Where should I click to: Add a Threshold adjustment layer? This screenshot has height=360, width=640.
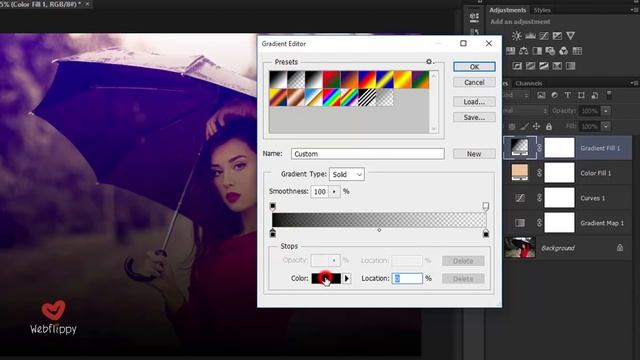pos(544,66)
